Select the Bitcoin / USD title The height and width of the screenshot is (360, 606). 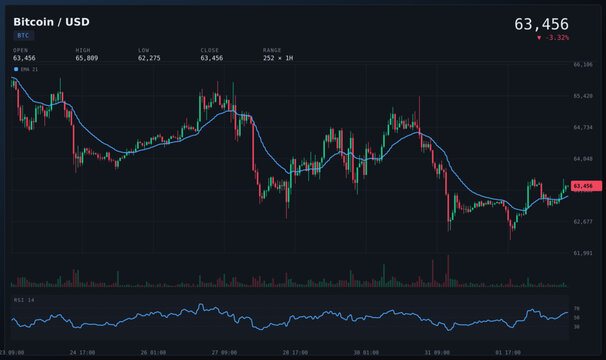pyautogui.click(x=51, y=22)
